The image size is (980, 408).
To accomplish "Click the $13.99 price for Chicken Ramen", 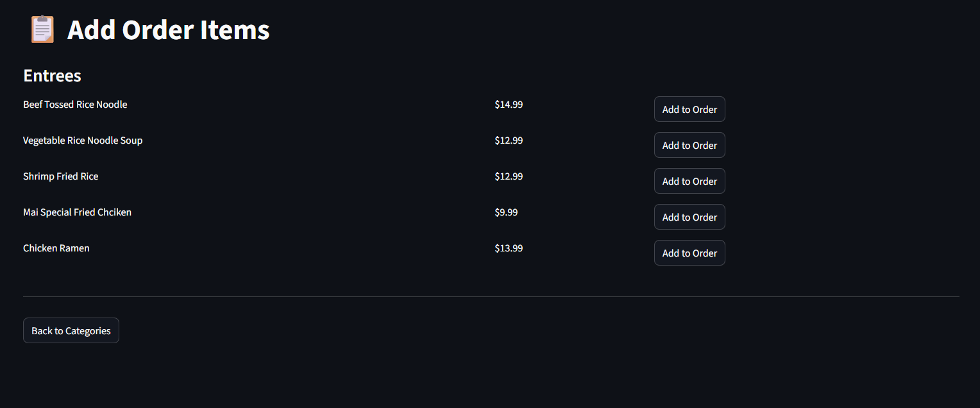I will click(509, 248).
